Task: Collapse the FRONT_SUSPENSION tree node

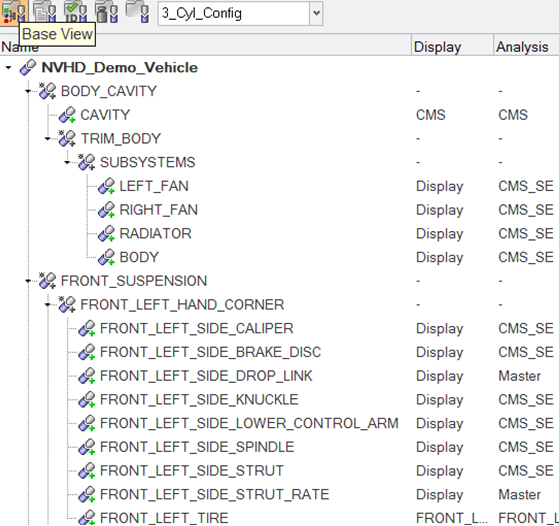Action: pos(28,281)
